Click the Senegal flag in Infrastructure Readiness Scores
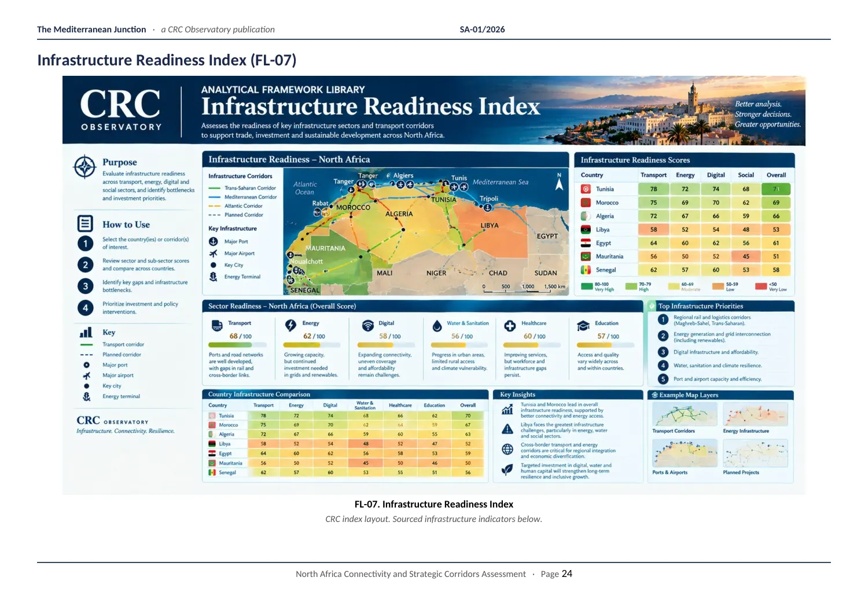The image size is (868, 614). [586, 270]
